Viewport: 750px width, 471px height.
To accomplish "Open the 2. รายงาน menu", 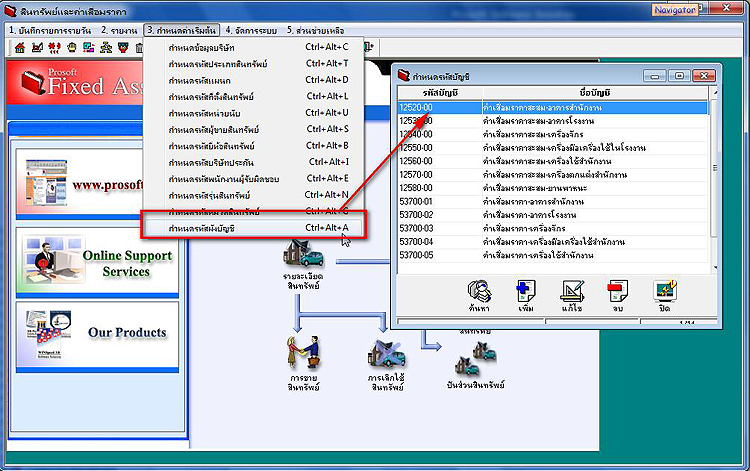I will click(120, 30).
